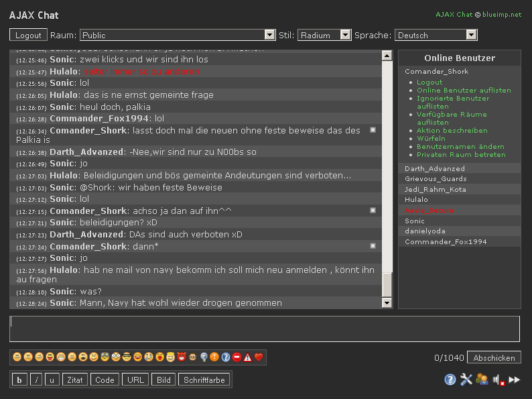
Task: Choose 'Verfügbare Räume auflisten' menu entry
Action: [452, 118]
